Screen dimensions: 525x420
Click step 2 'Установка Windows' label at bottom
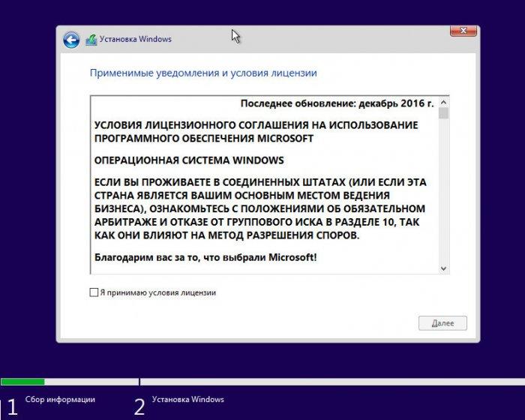(x=187, y=399)
